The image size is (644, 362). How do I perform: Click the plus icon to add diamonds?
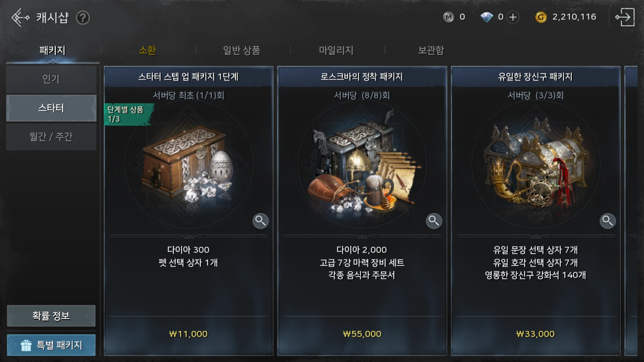tap(513, 17)
